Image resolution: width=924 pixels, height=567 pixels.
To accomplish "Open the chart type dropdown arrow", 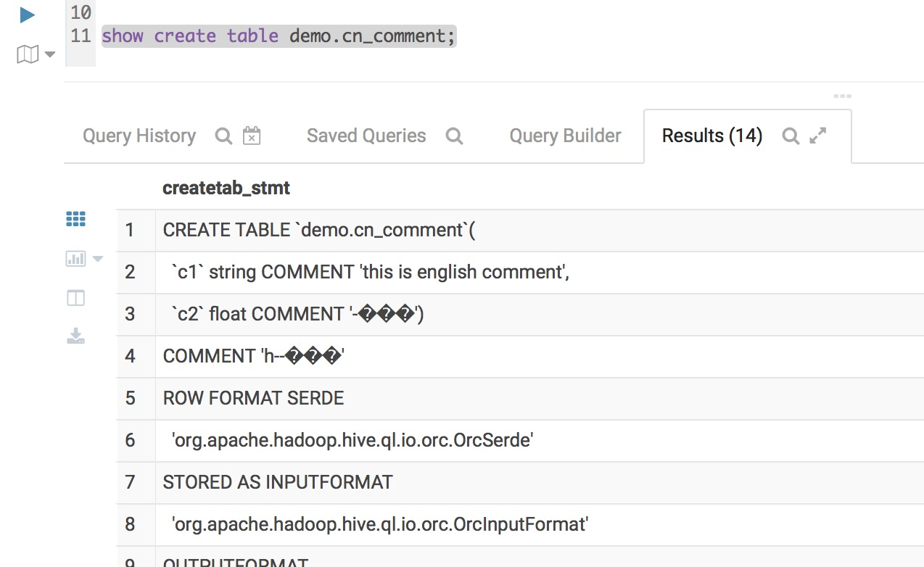I will click(x=98, y=259).
